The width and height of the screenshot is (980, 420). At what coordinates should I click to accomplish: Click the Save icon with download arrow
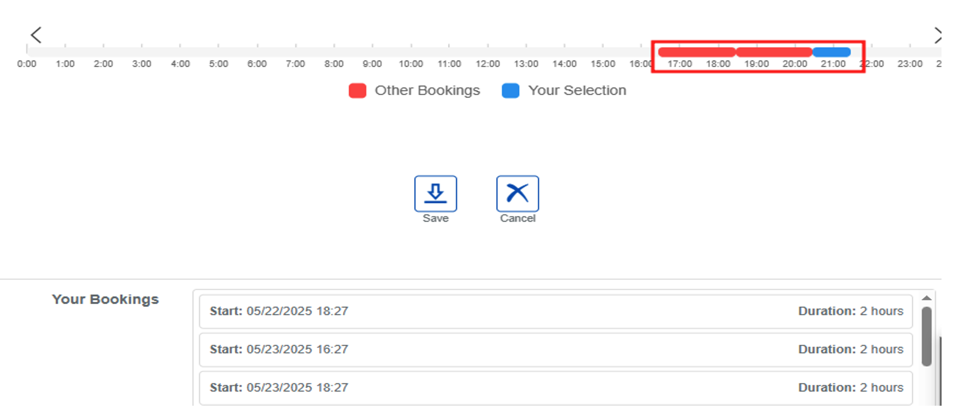[x=436, y=194]
